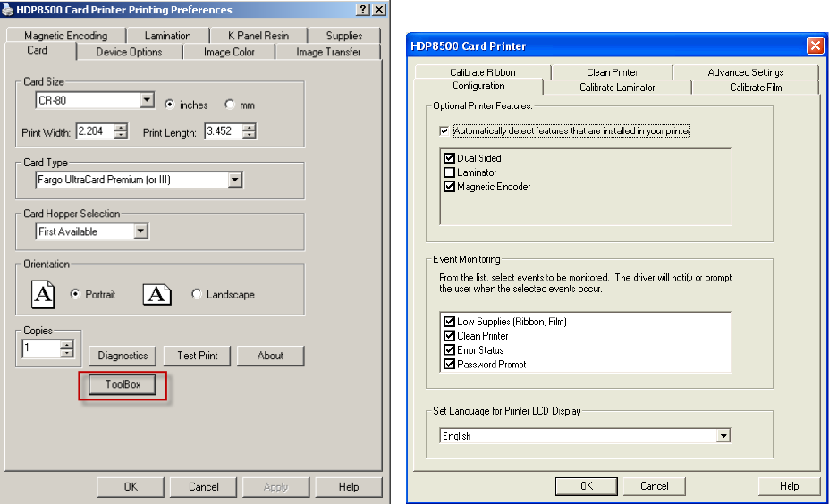Image resolution: width=829 pixels, height=504 pixels.
Task: Open the ToolBox button
Action: [123, 384]
